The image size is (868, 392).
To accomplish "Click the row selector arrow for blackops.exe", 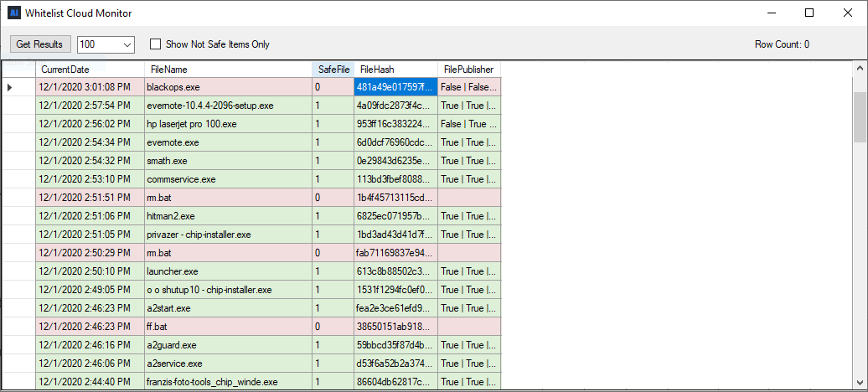I will pyautogui.click(x=11, y=87).
